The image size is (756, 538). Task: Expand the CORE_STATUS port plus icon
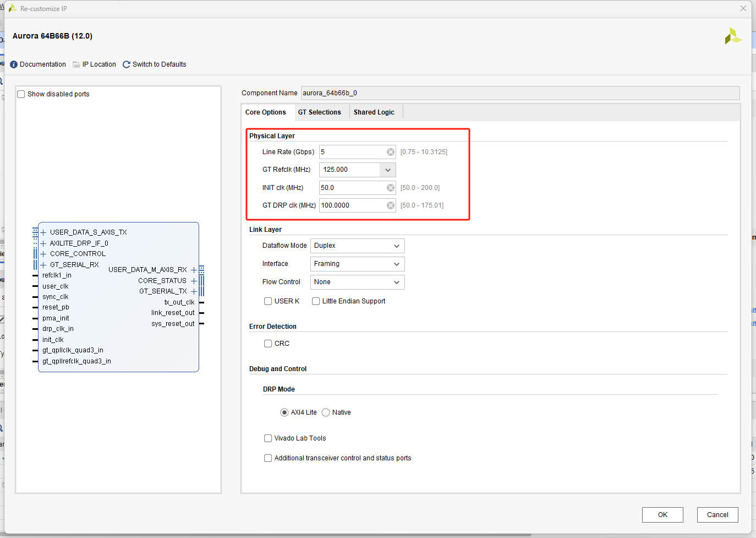pyautogui.click(x=194, y=281)
